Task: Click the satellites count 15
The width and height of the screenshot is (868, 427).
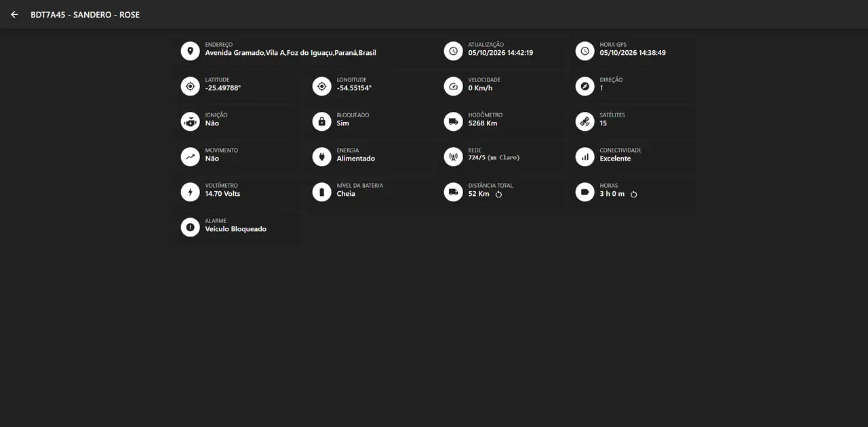Action: coord(604,123)
